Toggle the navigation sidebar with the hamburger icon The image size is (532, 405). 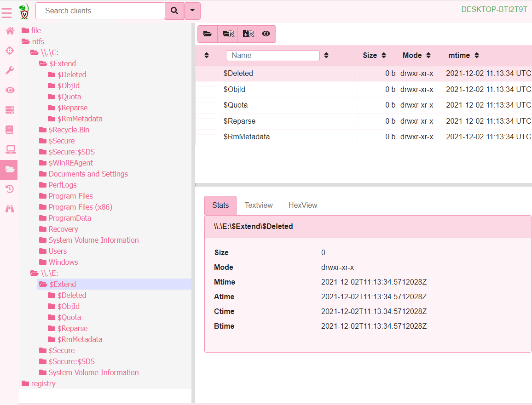coord(6,13)
